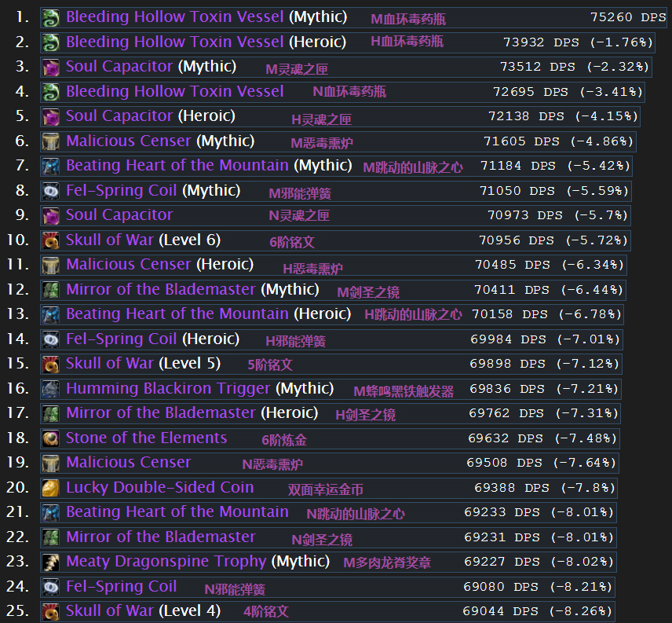The width and height of the screenshot is (672, 623).
Task: Click the M血环毒药瓶 annotation
Action: pos(408,20)
